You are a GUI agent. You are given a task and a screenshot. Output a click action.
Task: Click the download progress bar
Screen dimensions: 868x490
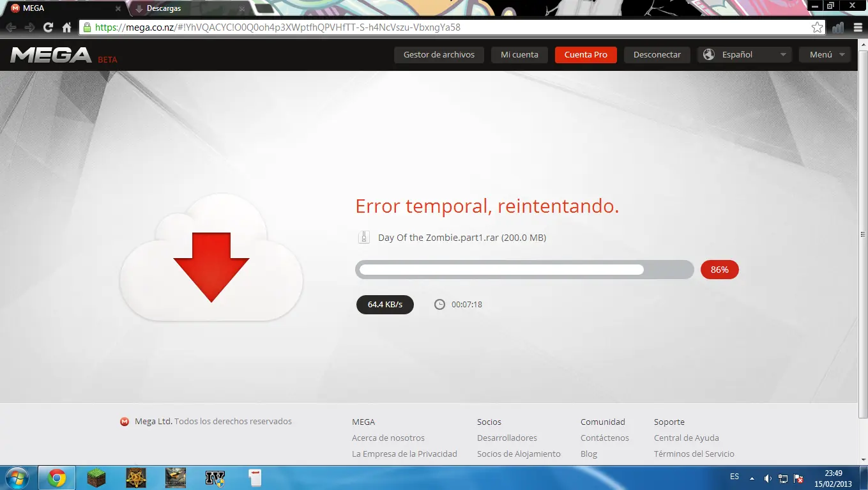(524, 270)
